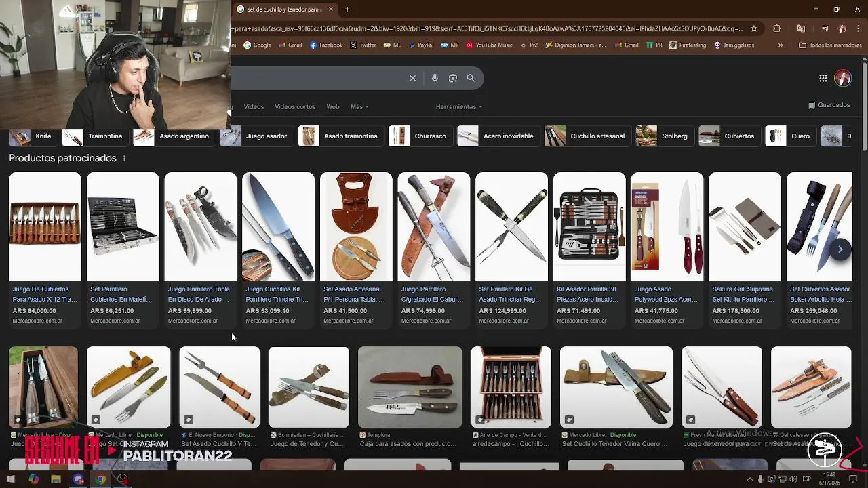The width and height of the screenshot is (868, 488).
Task: Open the Twitter bookmark
Action: point(363,45)
